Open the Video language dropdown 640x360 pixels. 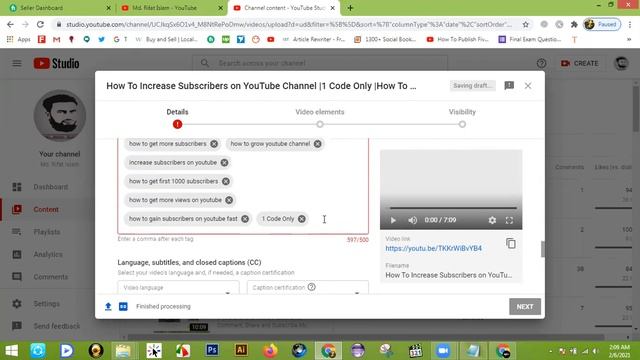coord(178,287)
